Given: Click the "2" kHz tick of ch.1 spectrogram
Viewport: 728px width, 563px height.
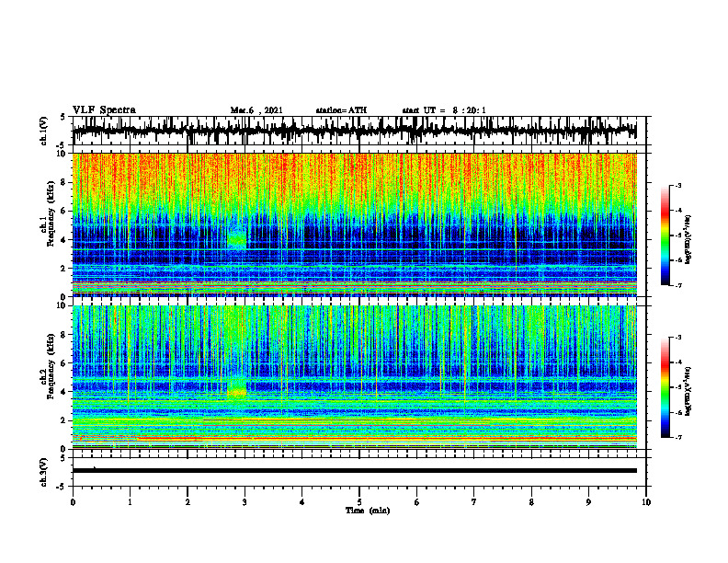Looking at the screenshot, I should coord(63,269).
